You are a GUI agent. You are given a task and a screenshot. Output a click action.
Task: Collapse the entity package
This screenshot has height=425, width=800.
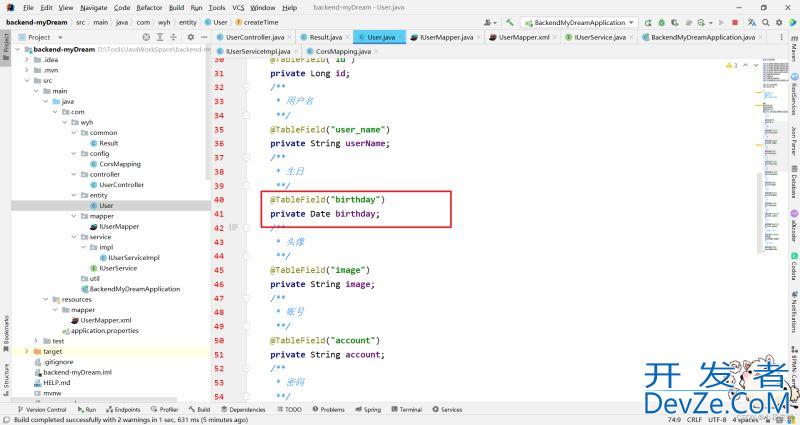[x=74, y=195]
